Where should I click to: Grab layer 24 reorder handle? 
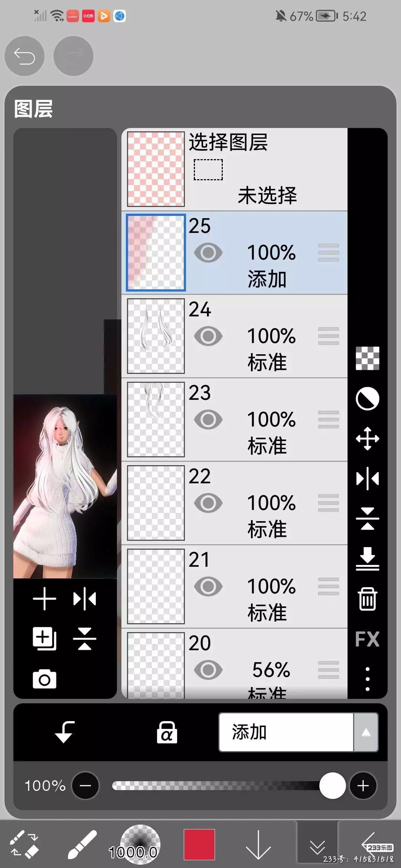click(329, 336)
